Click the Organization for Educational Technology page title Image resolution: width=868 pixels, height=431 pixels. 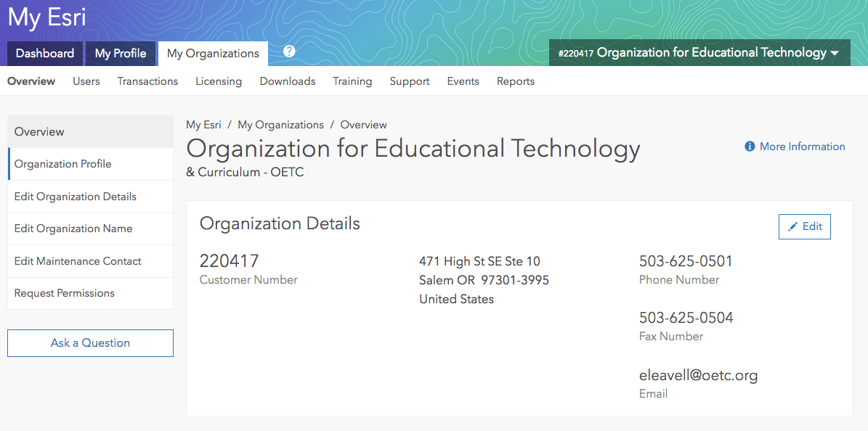click(413, 148)
